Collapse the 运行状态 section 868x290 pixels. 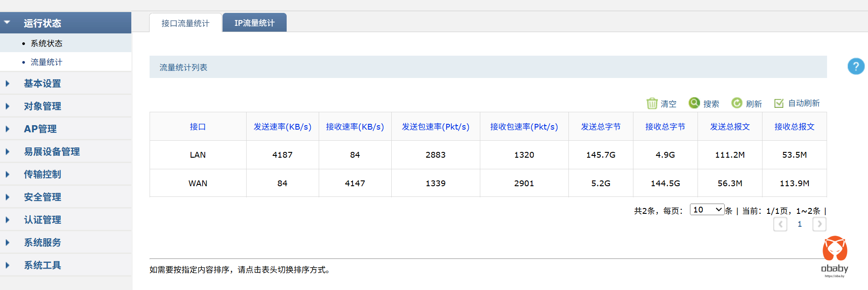point(42,23)
